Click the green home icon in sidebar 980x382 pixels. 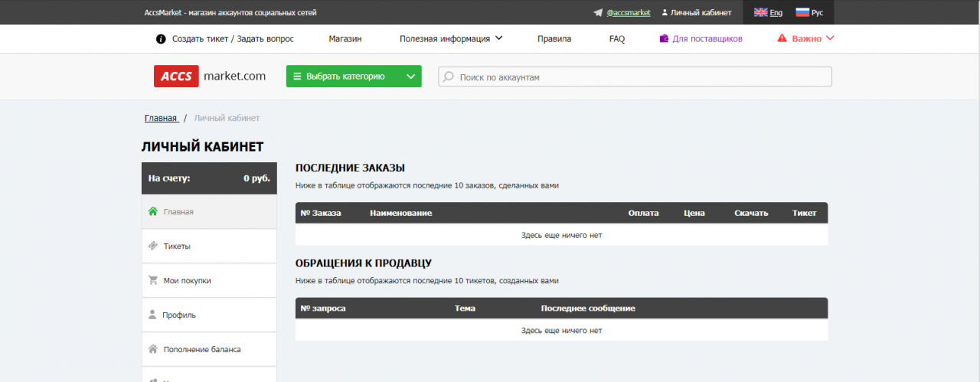pos(152,211)
